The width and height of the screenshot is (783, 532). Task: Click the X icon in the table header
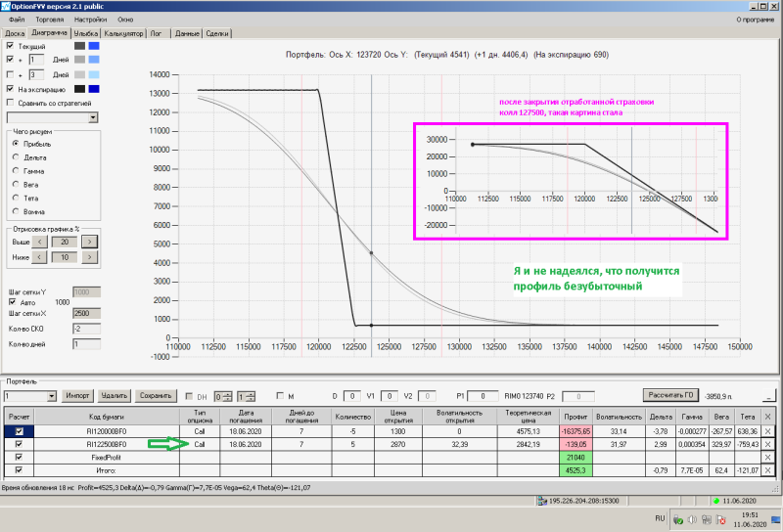(x=767, y=417)
